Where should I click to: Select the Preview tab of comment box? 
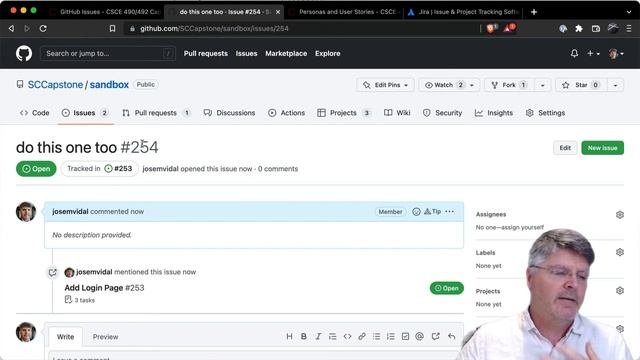105,337
